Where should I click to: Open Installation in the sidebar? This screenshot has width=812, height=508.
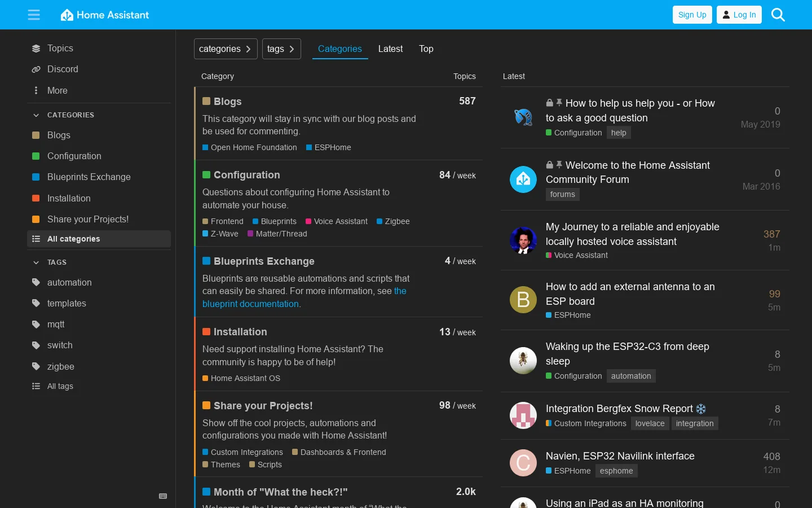pyautogui.click(x=99, y=198)
